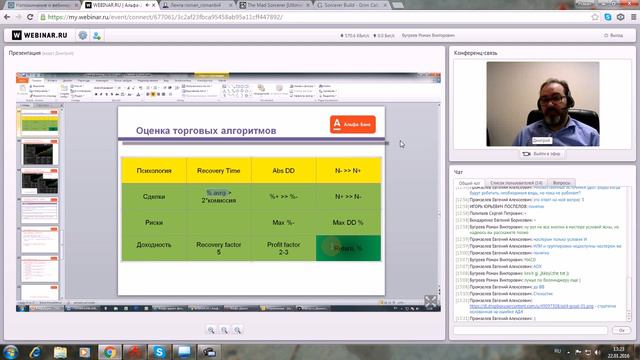Screen dimensions: 640x360
Task: Switch to Chrome on the taskbar
Action: [x=109, y=352]
